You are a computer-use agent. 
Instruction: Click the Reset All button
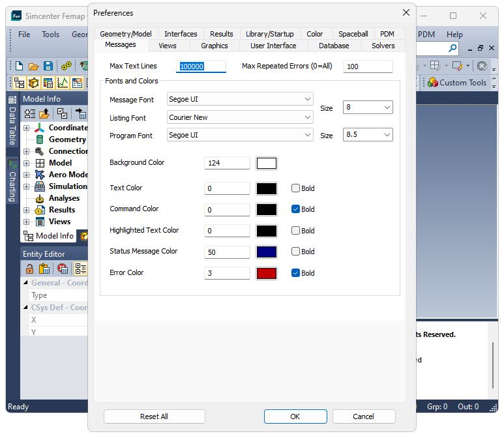pyautogui.click(x=154, y=416)
